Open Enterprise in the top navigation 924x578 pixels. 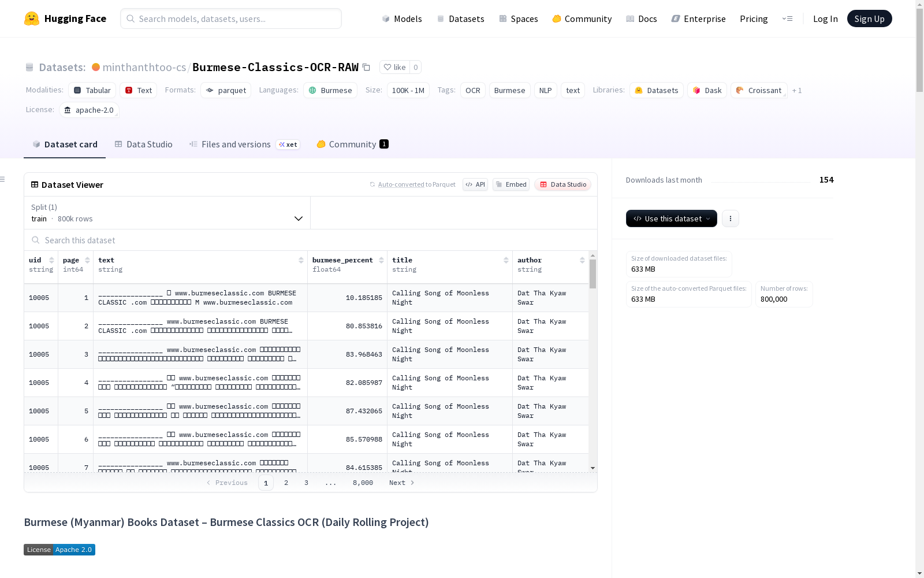699,18
